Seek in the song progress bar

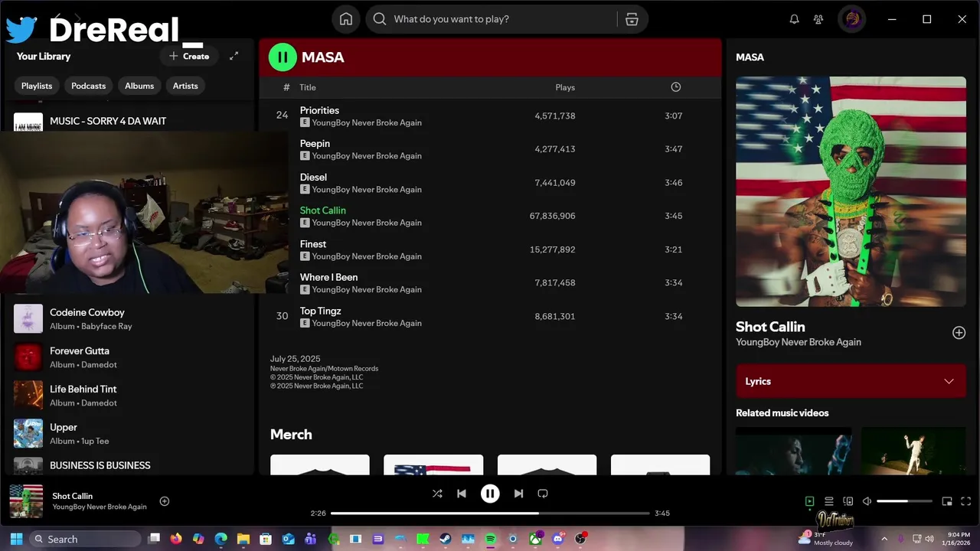coord(490,514)
